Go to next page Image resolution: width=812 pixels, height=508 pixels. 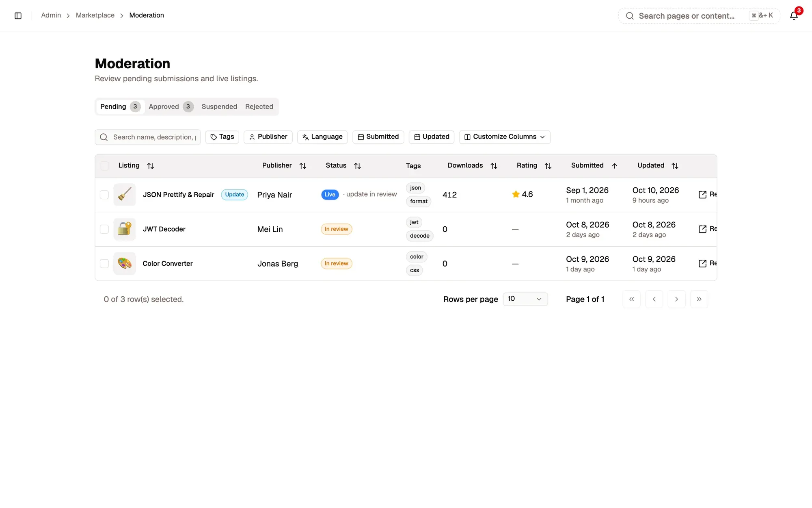676,299
